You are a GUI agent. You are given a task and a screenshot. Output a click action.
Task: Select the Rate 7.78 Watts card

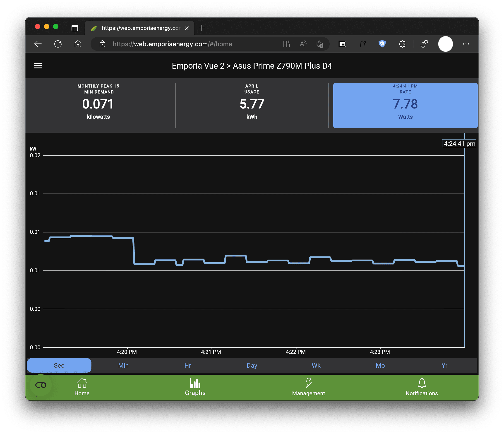(x=405, y=105)
